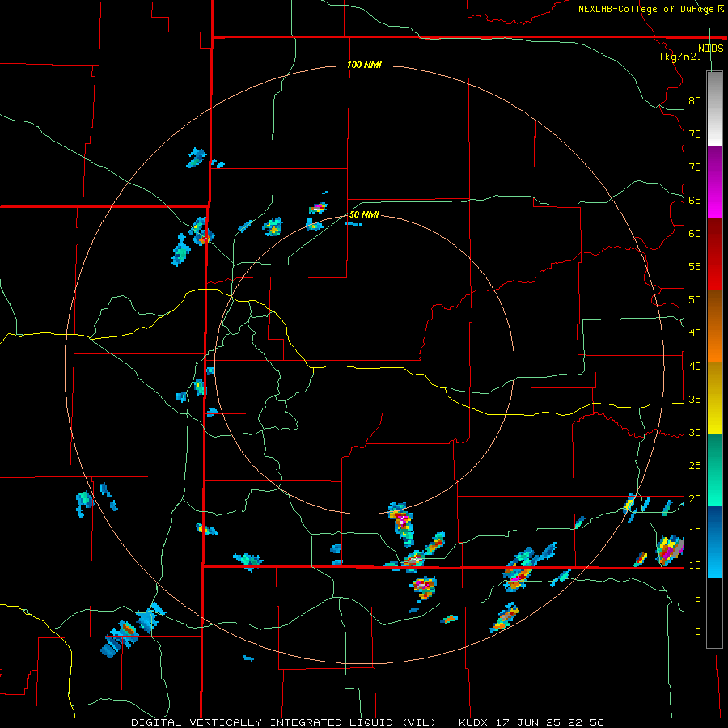Select scale value 75 on the color bar
Screen dimensions: 728x728
(695, 133)
